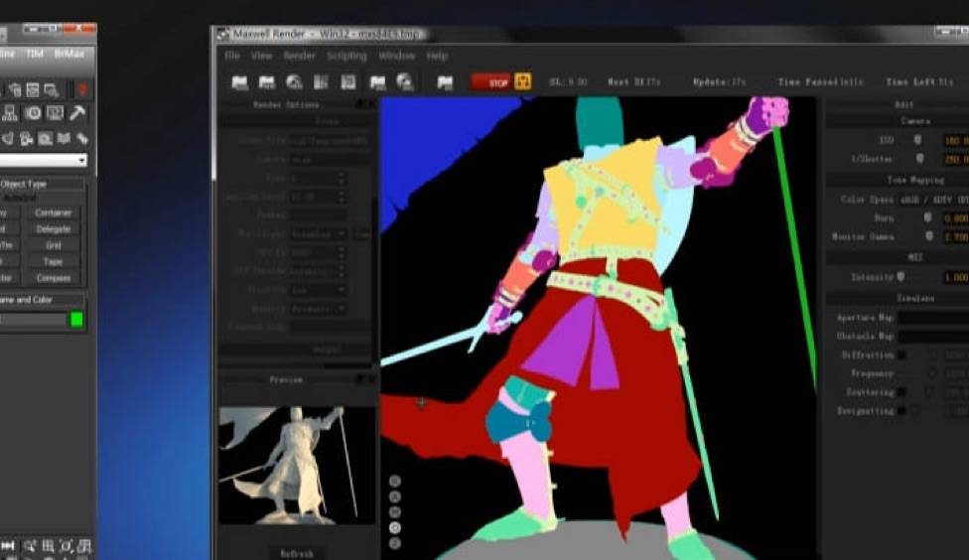Click the green object color swatch

coord(76,319)
